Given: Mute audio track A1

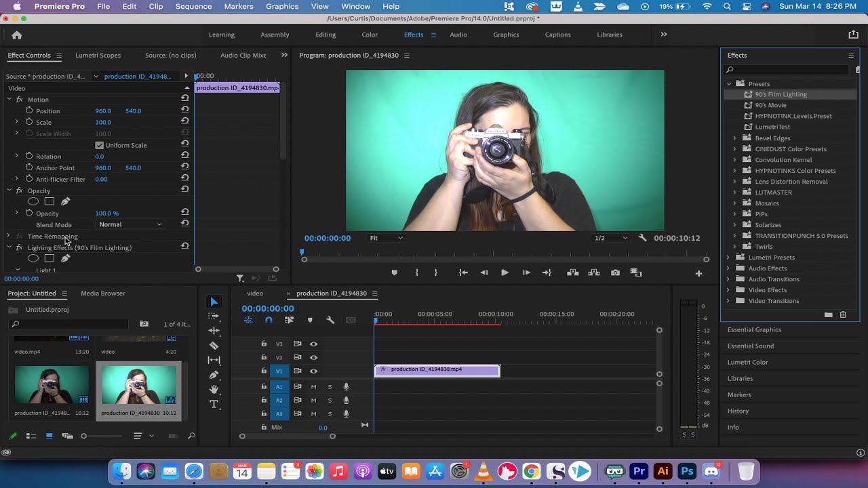Looking at the screenshot, I should (313, 387).
